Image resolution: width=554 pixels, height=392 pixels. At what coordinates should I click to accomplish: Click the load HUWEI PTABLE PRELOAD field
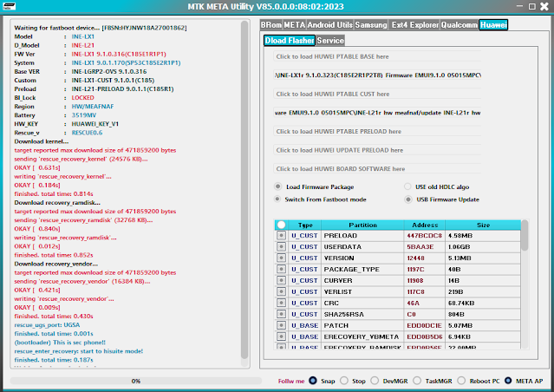coord(377,132)
